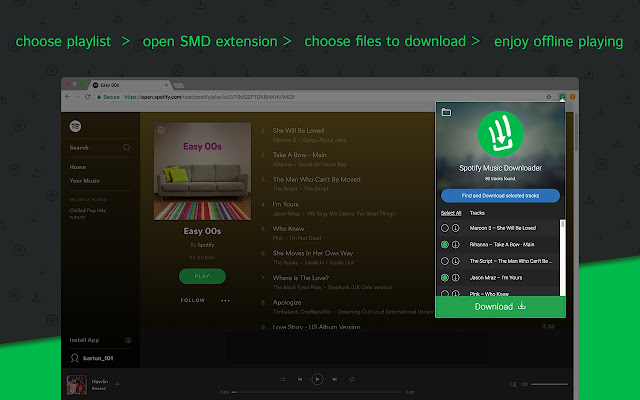The height and width of the screenshot is (400, 640).
Task: Skip to the next track
Action: pos(335,379)
